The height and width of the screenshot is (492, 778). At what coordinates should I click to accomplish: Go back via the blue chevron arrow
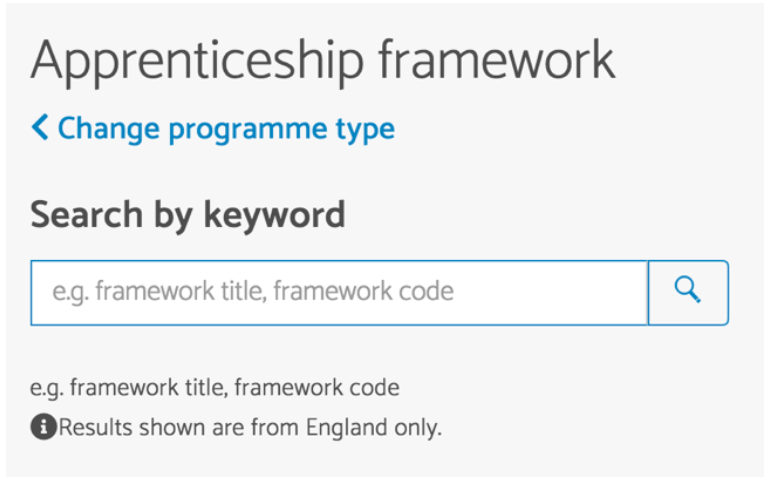40,127
